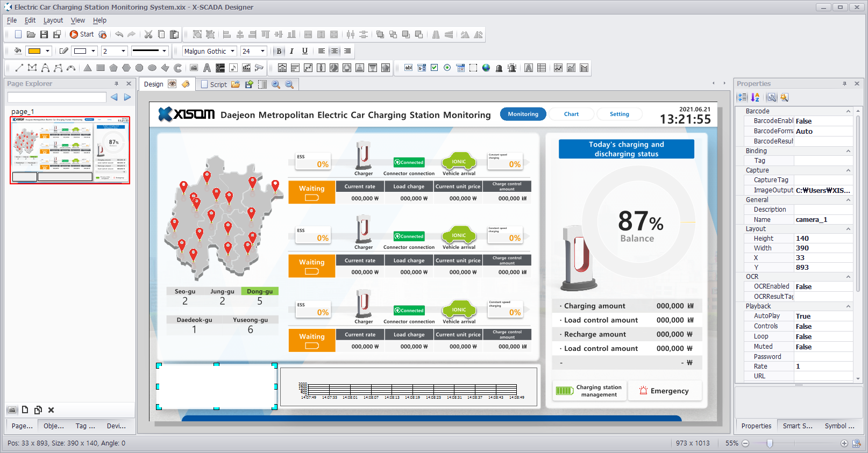This screenshot has height=453, width=868.
Task: Align text to the left
Action: point(321,51)
